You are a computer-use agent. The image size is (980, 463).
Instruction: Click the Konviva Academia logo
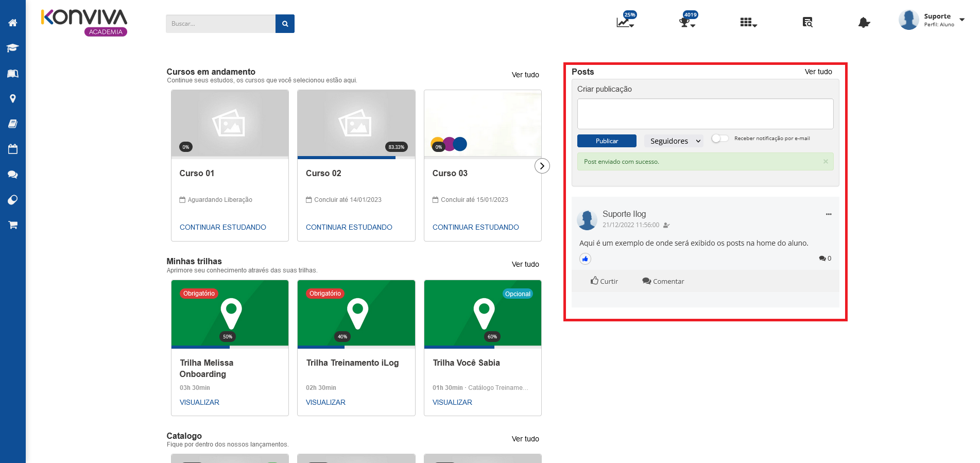84,22
